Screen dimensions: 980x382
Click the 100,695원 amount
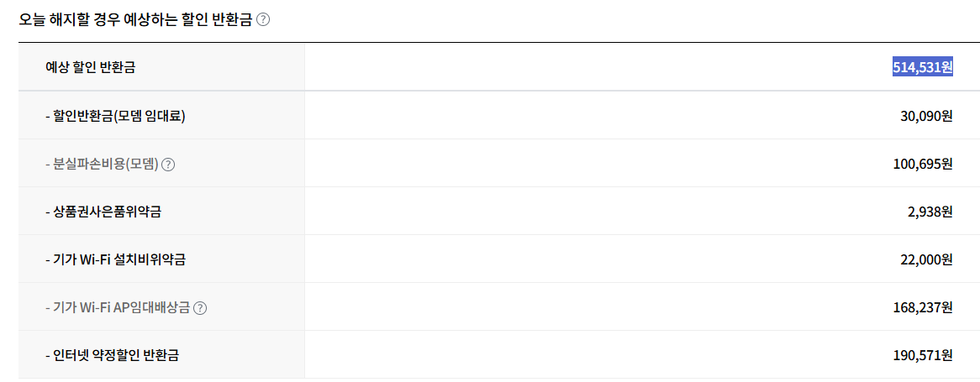(x=923, y=165)
